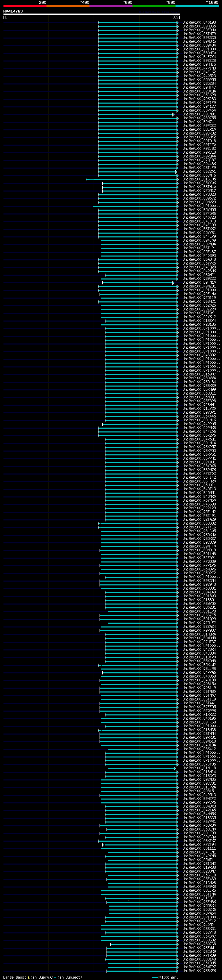The image size is (222, 980).
Task: Open hit UniRef100_B8LR10
Action: click(x=199, y=129)
